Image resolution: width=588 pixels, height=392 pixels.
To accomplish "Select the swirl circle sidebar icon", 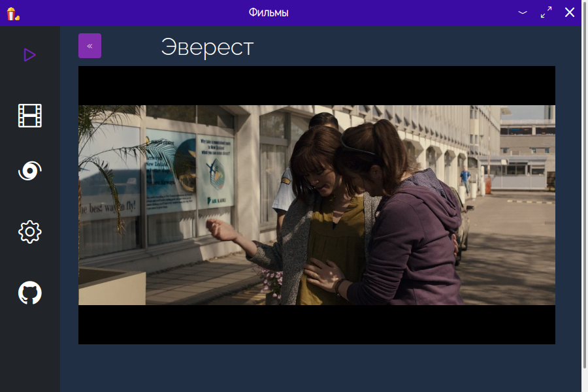I will pyautogui.click(x=30, y=171).
